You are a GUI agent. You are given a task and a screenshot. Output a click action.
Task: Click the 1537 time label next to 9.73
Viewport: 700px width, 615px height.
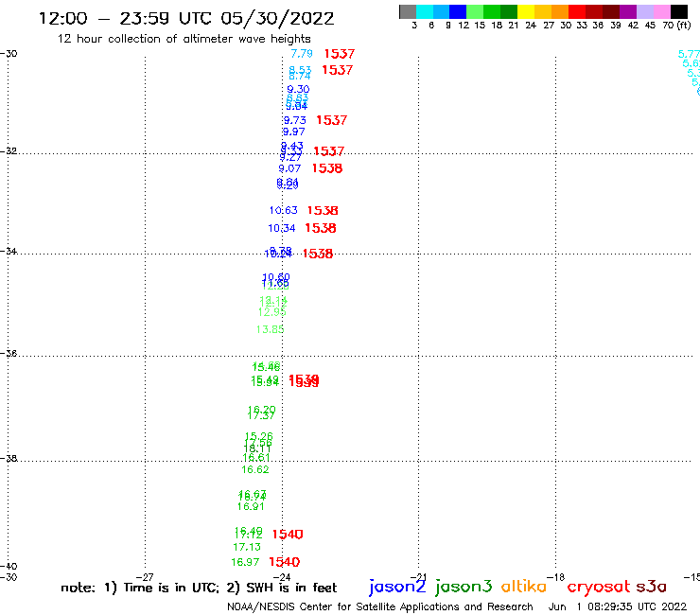(332, 120)
